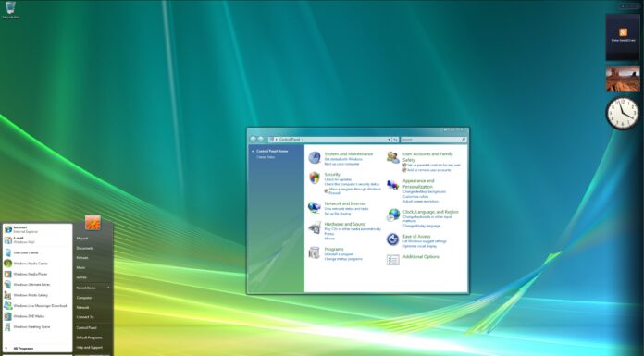Click the User Accounts and Family Safety icon

coord(393,158)
